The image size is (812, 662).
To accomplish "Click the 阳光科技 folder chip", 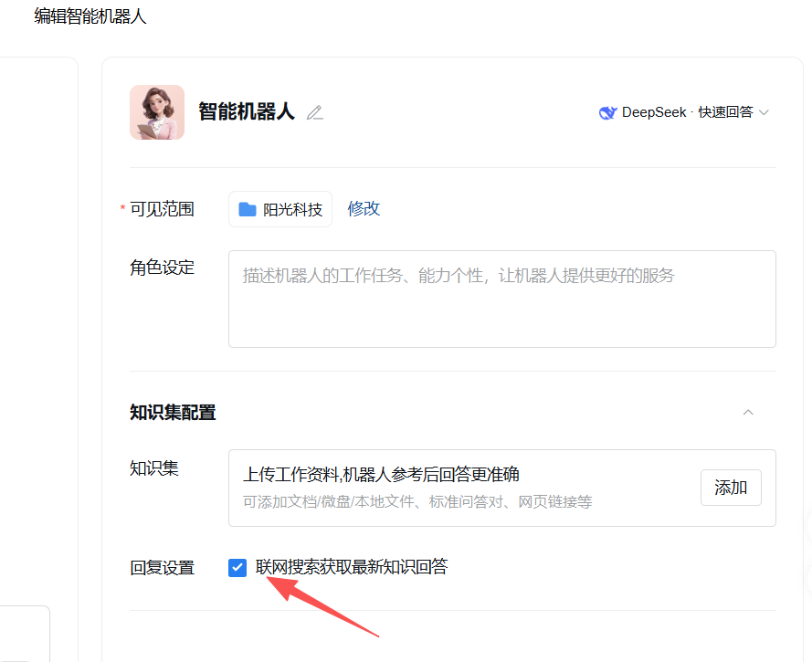I will (x=280, y=209).
